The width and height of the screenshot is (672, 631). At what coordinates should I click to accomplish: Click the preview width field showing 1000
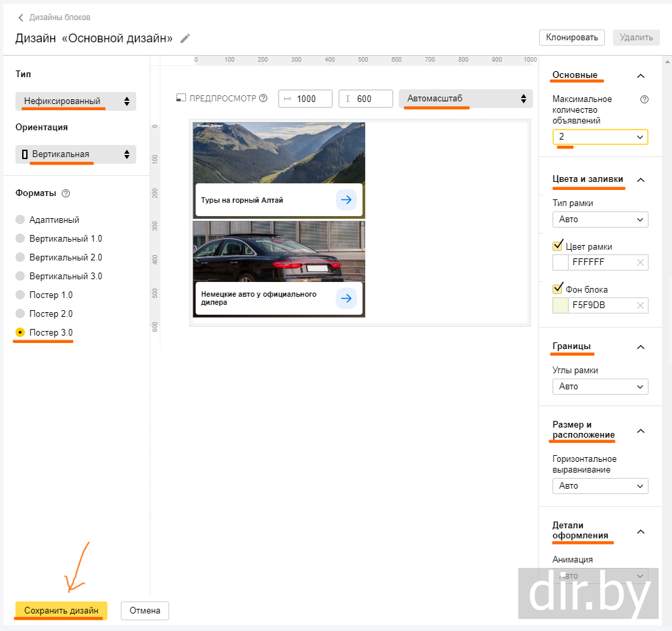click(x=305, y=99)
